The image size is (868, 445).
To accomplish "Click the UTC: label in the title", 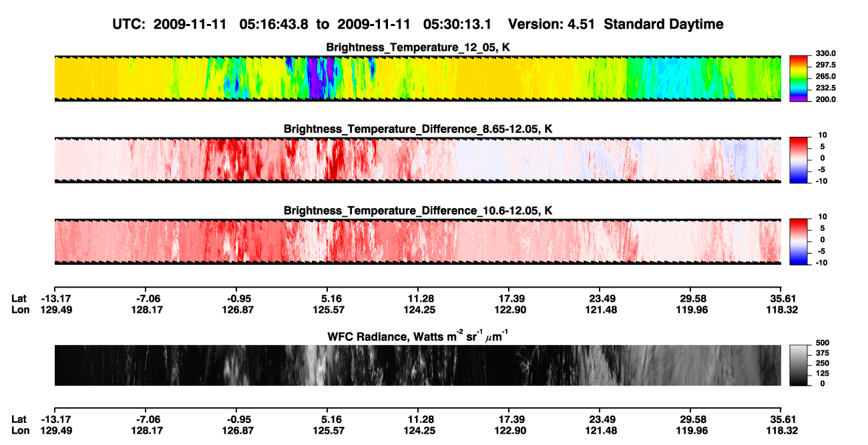I will pos(129,24).
